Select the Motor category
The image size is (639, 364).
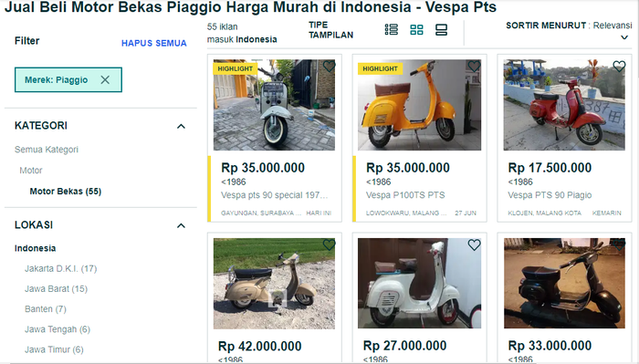(31, 171)
